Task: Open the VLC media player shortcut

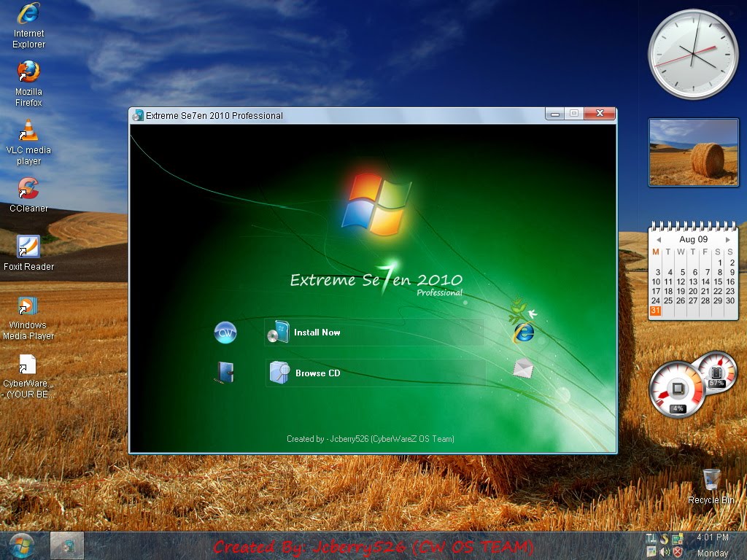Action: [x=28, y=142]
